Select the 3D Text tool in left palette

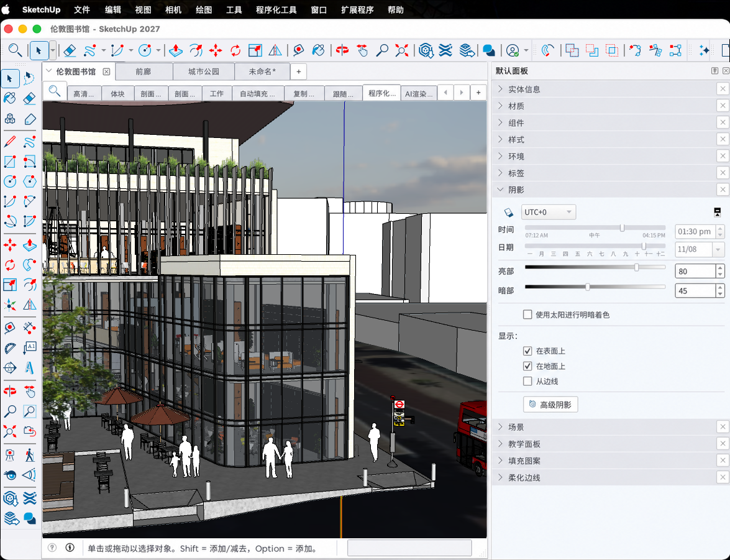coord(29,368)
